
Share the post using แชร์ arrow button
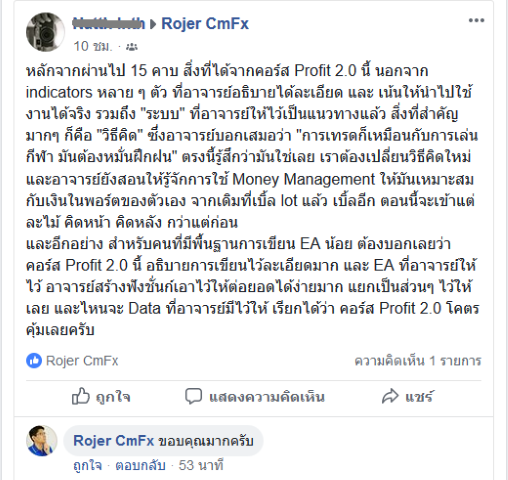(407, 397)
